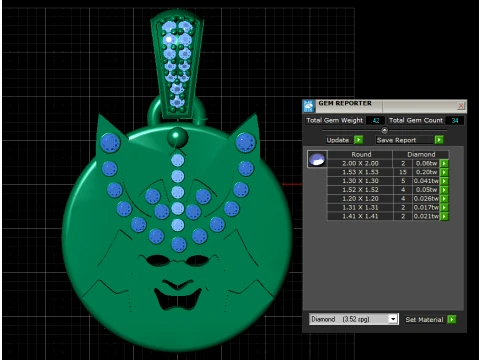The height and width of the screenshot is (360, 480).
Task: Click the green arrow on the 1.30 X 1.30 row
Action: tap(444, 181)
